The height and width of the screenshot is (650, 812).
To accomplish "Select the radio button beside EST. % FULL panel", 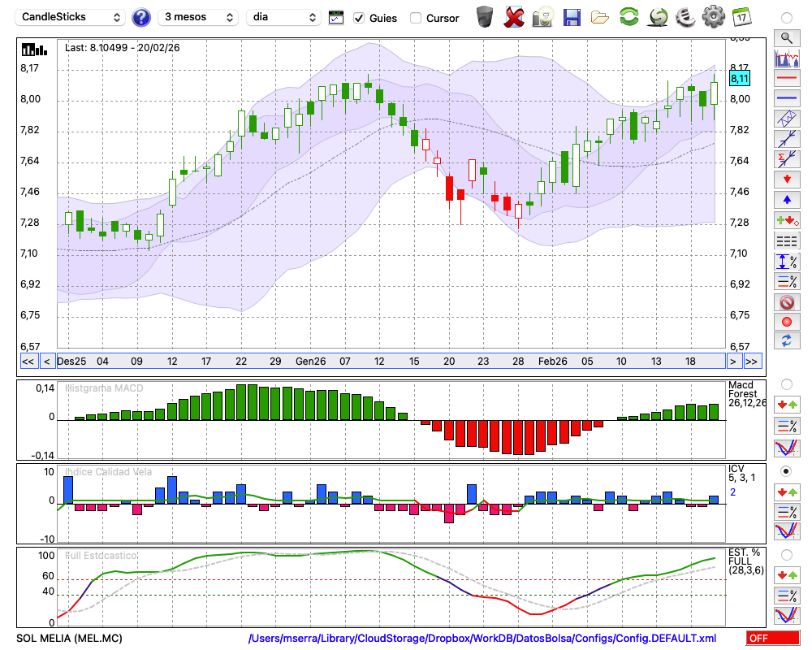I will point(786,554).
